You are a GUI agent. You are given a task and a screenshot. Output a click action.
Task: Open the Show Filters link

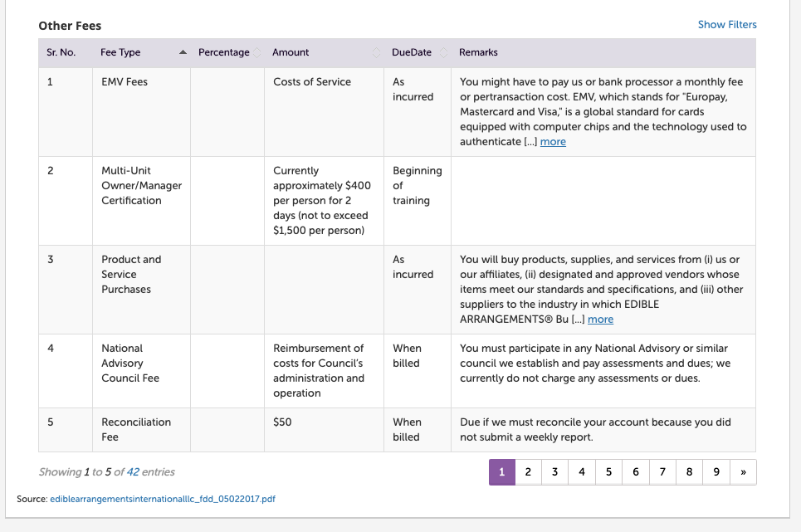[727, 25]
